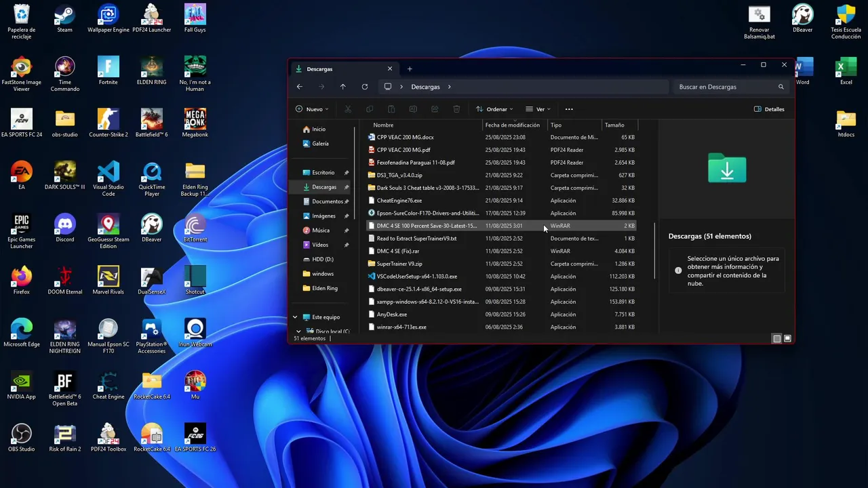Open Escritorio in the navigation pane
Image resolution: width=868 pixels, height=488 pixels.
click(x=323, y=173)
